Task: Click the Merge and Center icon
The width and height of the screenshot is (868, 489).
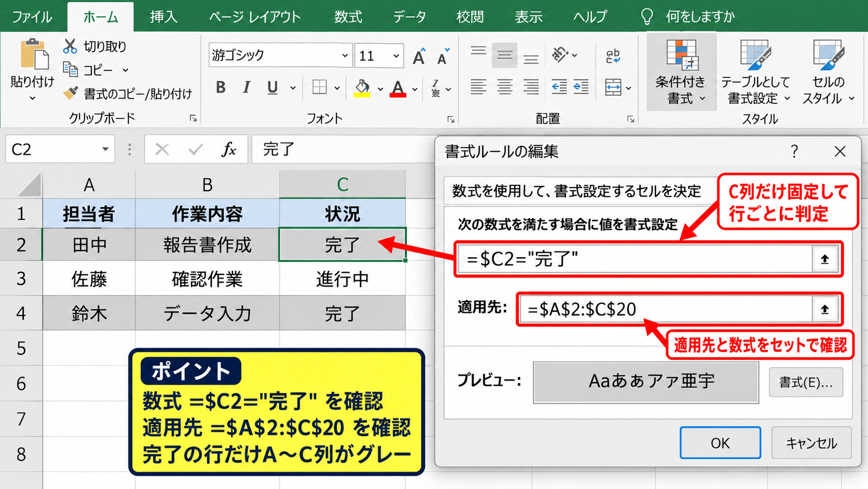Action: pos(613,87)
